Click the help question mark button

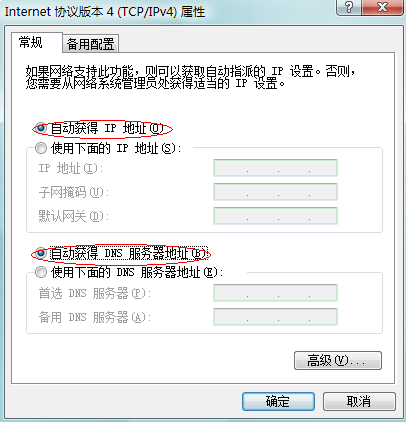348,7
